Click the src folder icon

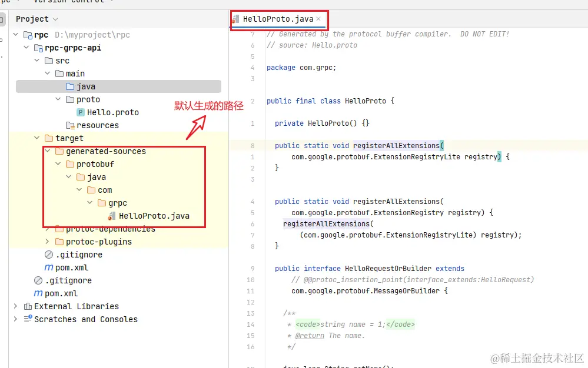[x=49, y=61]
